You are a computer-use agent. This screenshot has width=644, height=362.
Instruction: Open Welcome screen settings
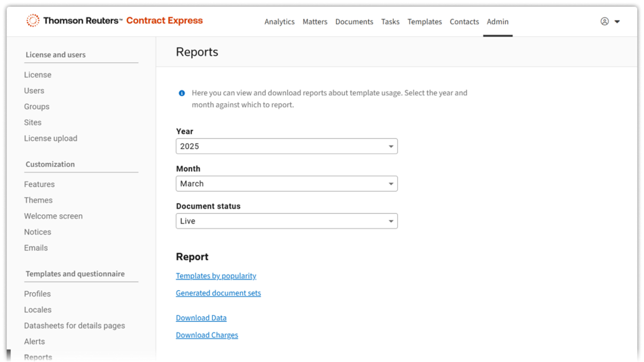coord(53,216)
